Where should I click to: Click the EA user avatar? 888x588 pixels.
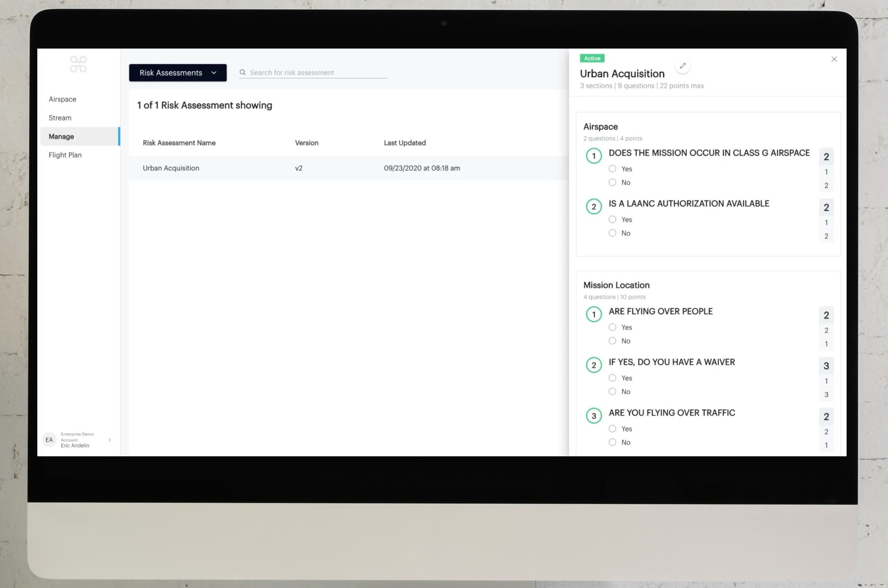pos(49,440)
